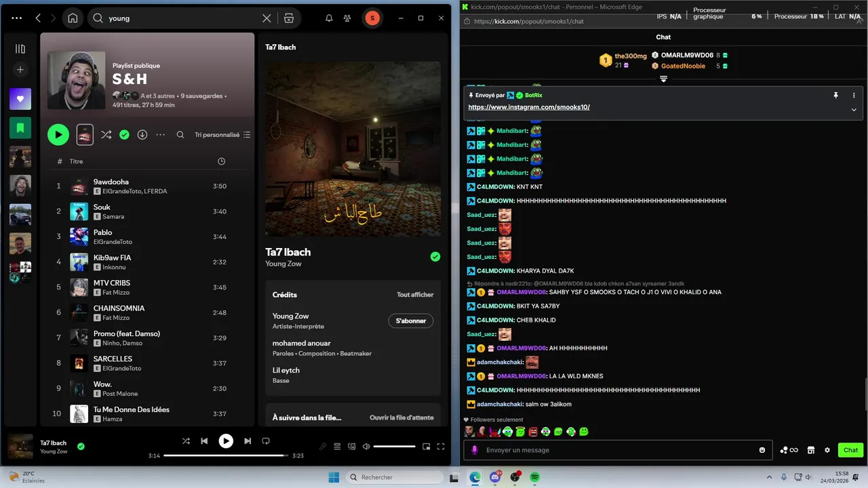Select track Pablo
Image resolution: width=868 pixels, height=488 pixels.
tap(147, 237)
